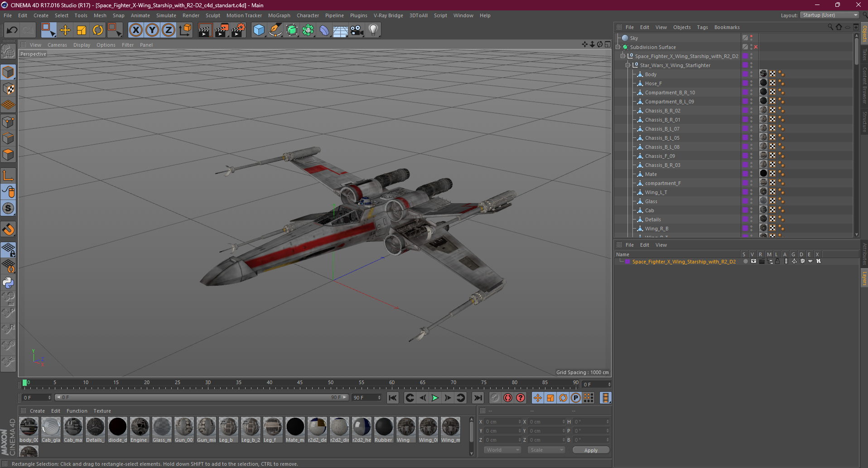Toggle Y axis lock
Screen dimensions: 868x468
point(152,30)
